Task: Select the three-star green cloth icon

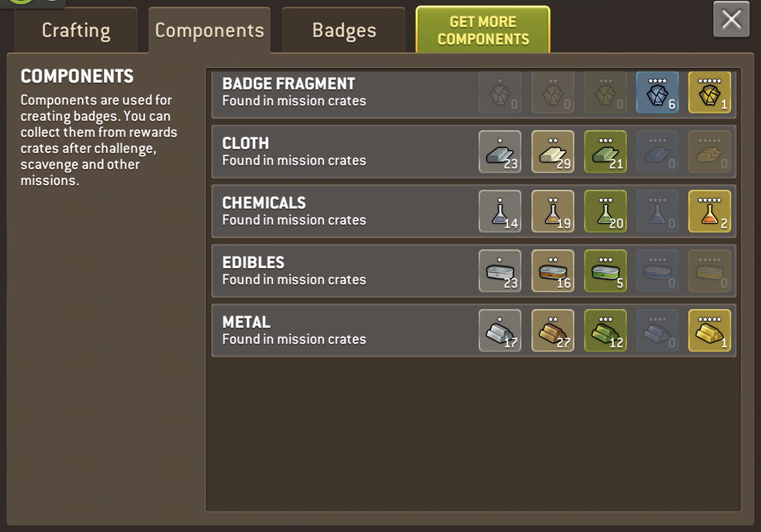Action: 606,152
